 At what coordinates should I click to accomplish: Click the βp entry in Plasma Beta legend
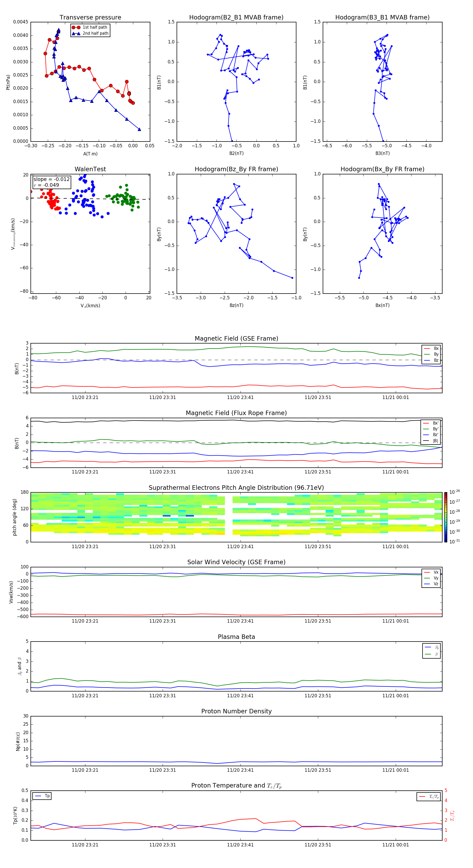(x=432, y=647)
